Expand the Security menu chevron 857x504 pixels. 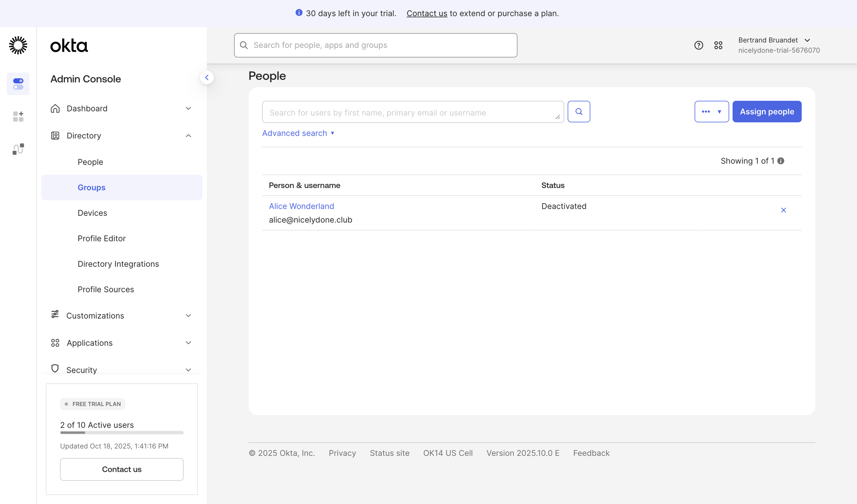click(188, 370)
